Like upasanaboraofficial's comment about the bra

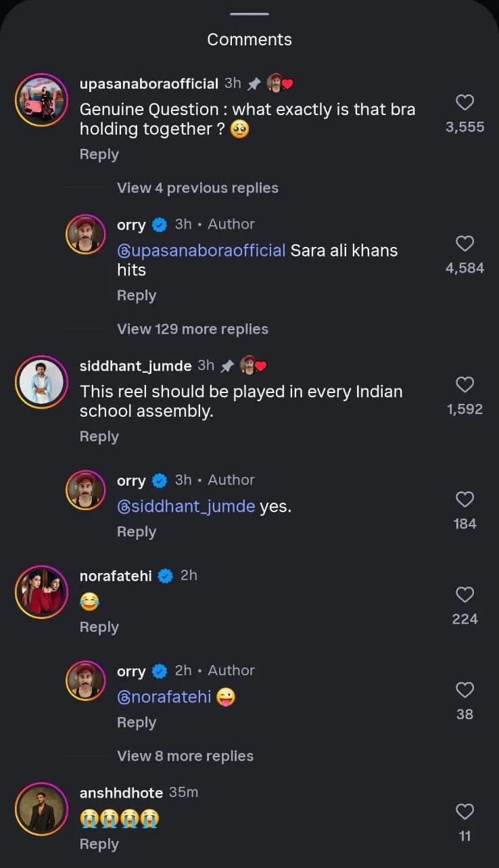tap(465, 103)
